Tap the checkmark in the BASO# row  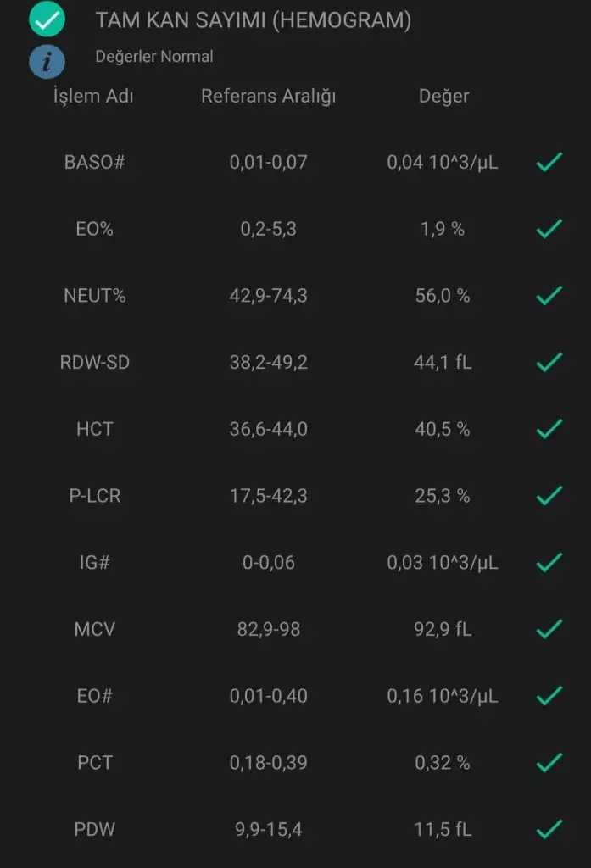pyautogui.click(x=549, y=162)
